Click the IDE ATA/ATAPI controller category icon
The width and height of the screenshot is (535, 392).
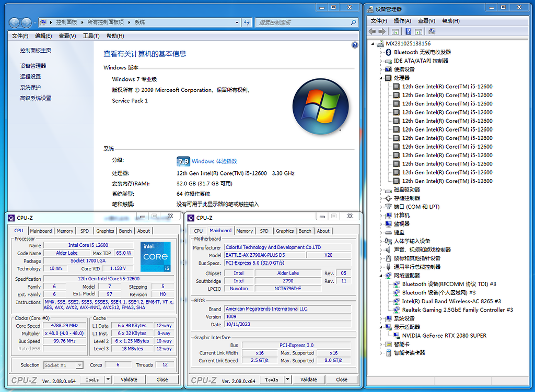(388, 61)
